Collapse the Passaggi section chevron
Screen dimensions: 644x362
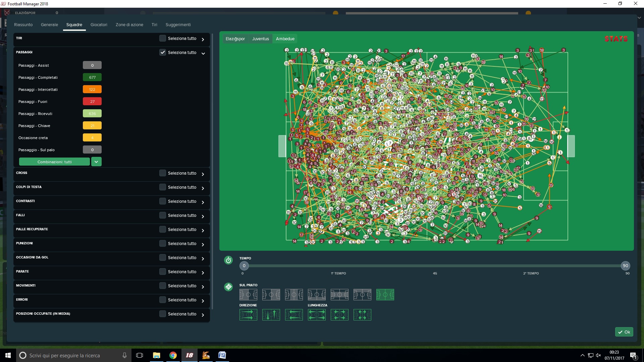[203, 53]
